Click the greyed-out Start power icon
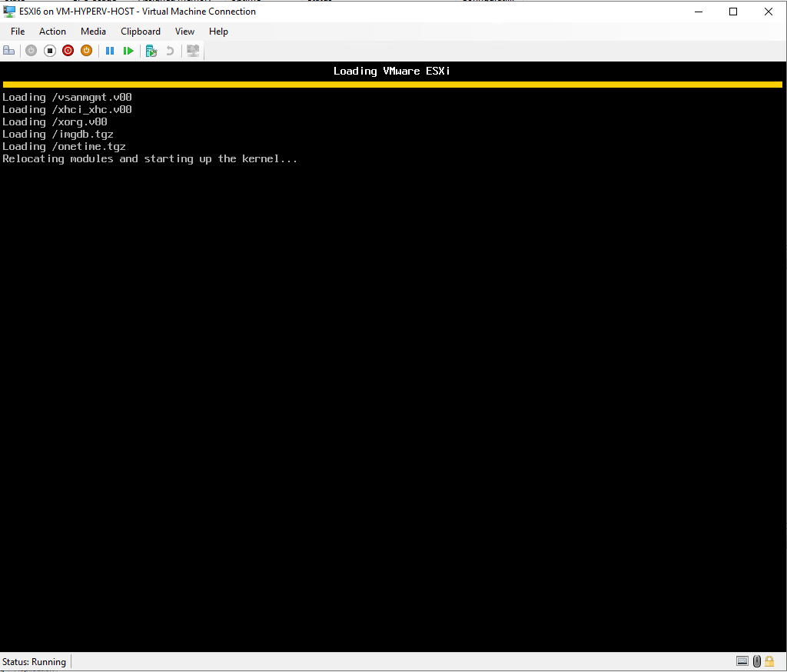 [x=31, y=51]
